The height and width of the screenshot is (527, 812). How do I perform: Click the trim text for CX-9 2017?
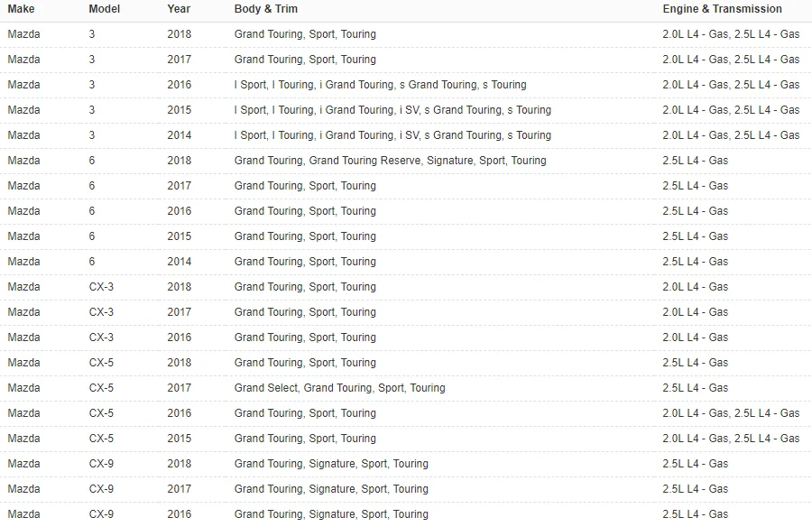pyautogui.click(x=331, y=489)
